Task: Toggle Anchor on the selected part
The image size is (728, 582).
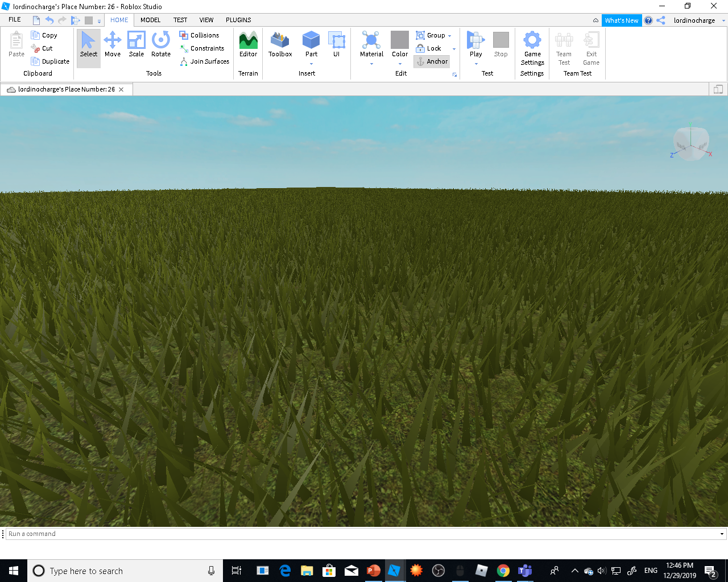Action: point(432,61)
